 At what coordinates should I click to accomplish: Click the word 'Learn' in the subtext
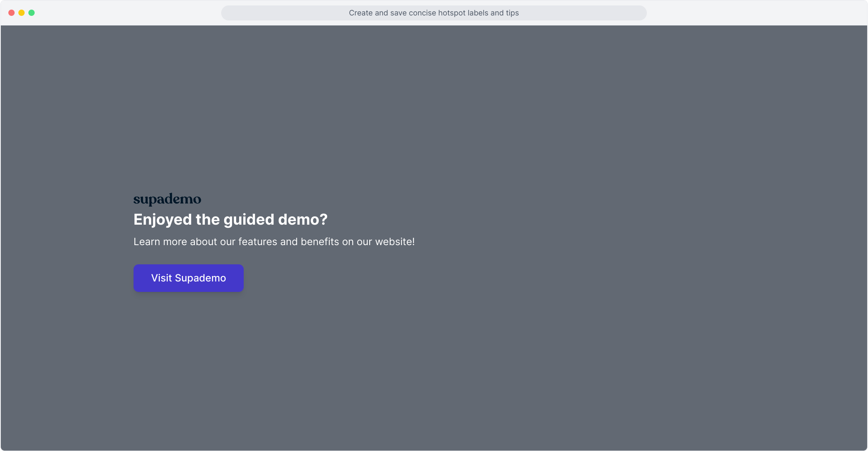point(146,242)
